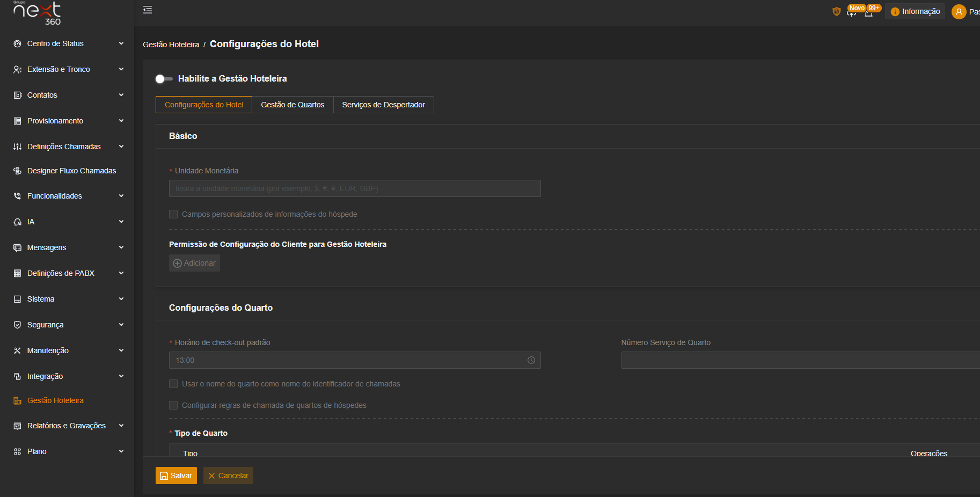980x497 pixels.
Task: Expand Relatórios e Gravações chevron
Action: [x=121, y=426]
